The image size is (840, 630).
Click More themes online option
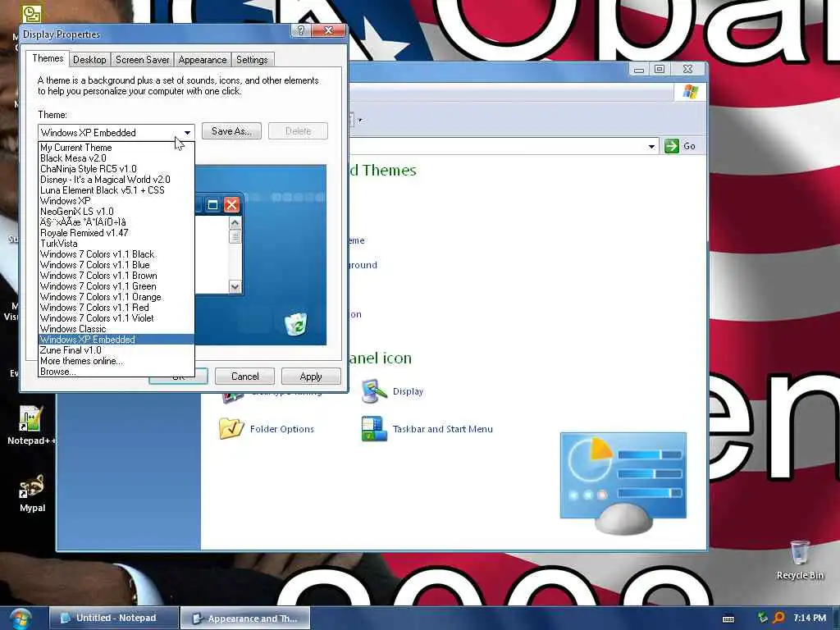tap(116, 361)
